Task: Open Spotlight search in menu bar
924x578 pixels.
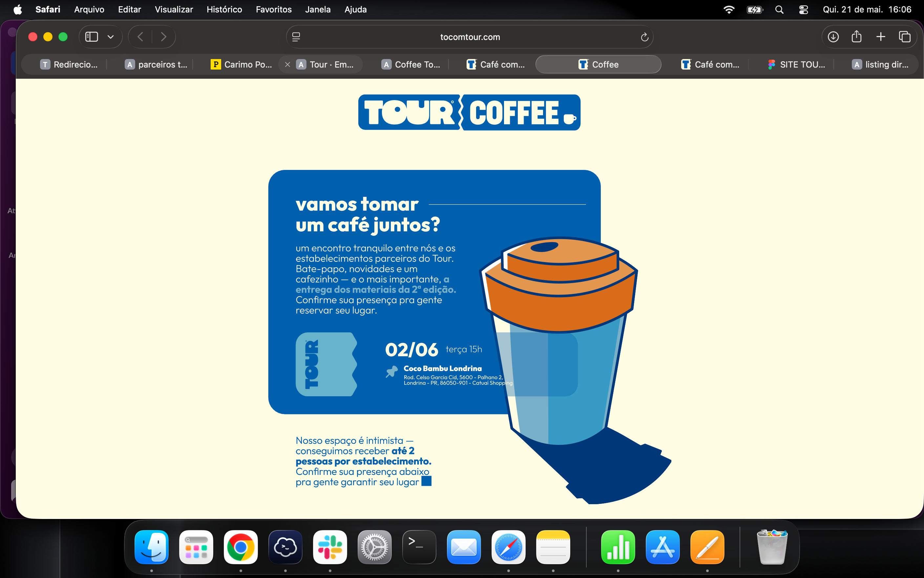Action: coord(779,10)
